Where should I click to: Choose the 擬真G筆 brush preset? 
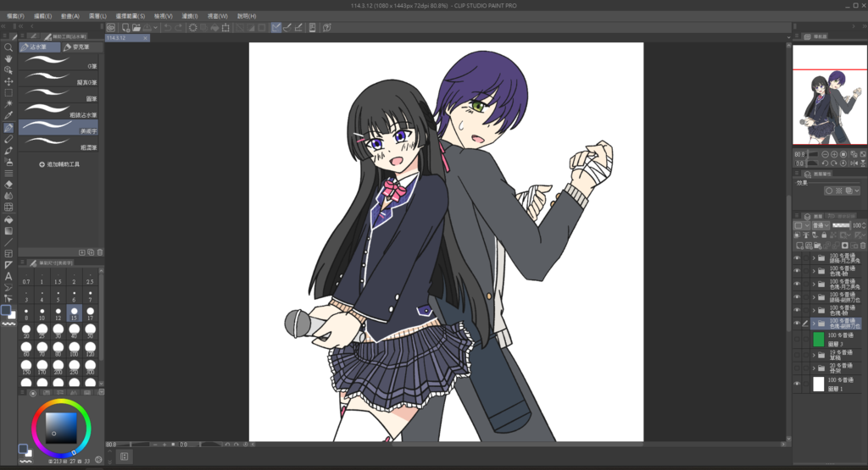(x=58, y=79)
